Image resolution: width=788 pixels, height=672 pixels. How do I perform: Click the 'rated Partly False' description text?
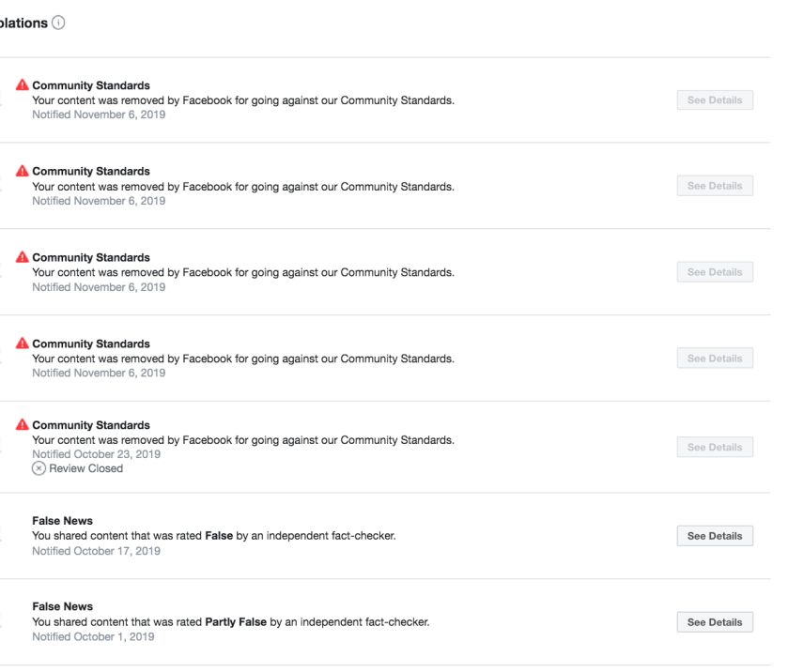click(x=231, y=622)
